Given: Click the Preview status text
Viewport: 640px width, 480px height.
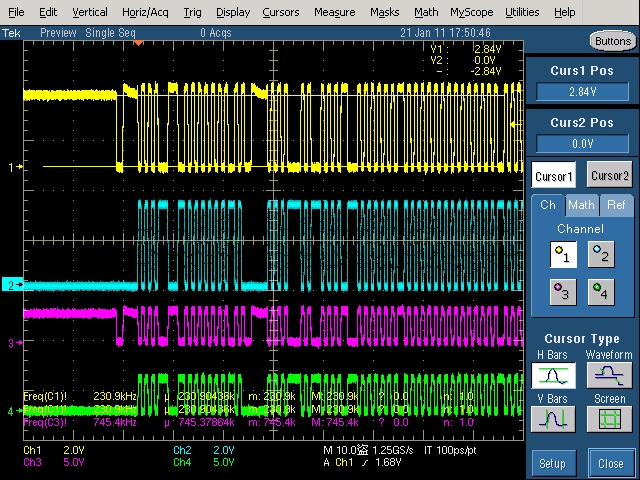Looking at the screenshot, I should pyautogui.click(x=58, y=33).
